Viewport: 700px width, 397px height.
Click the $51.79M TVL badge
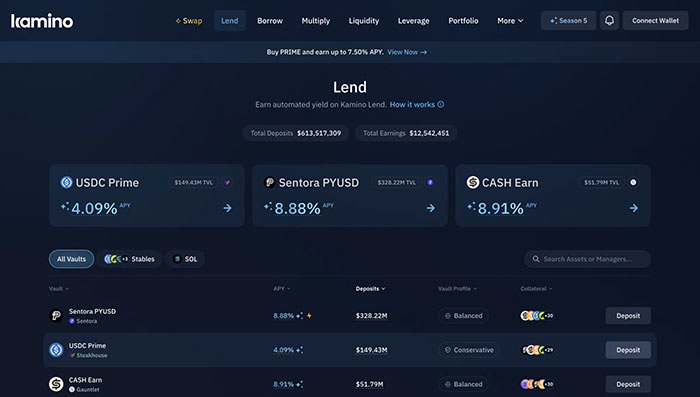point(601,182)
